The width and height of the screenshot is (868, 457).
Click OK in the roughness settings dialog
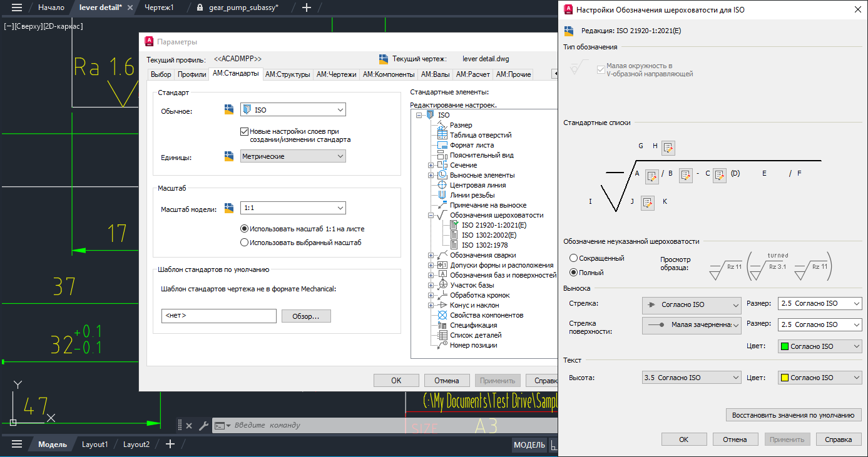pyautogui.click(x=684, y=439)
